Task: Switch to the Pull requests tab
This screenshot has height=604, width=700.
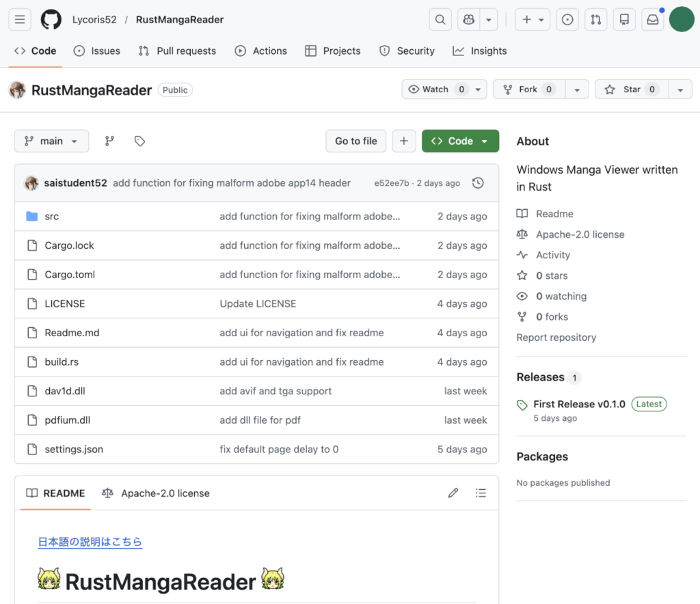Action: click(177, 51)
